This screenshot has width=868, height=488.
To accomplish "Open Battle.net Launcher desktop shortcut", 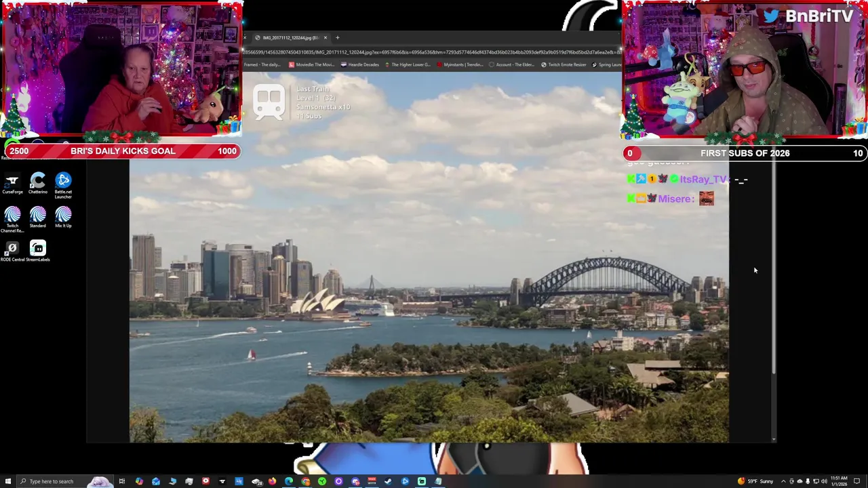I will click(x=63, y=185).
